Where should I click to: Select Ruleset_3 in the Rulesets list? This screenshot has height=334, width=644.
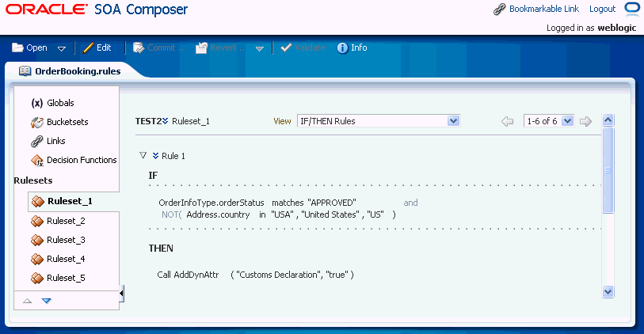66,240
